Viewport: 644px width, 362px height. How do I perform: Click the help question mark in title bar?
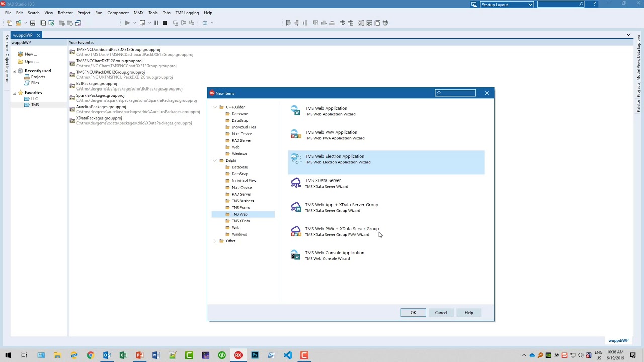(595, 4)
